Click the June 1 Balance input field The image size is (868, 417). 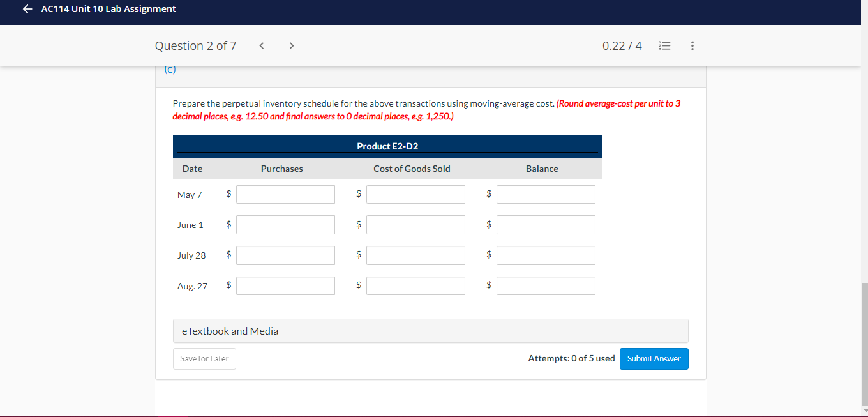point(546,224)
